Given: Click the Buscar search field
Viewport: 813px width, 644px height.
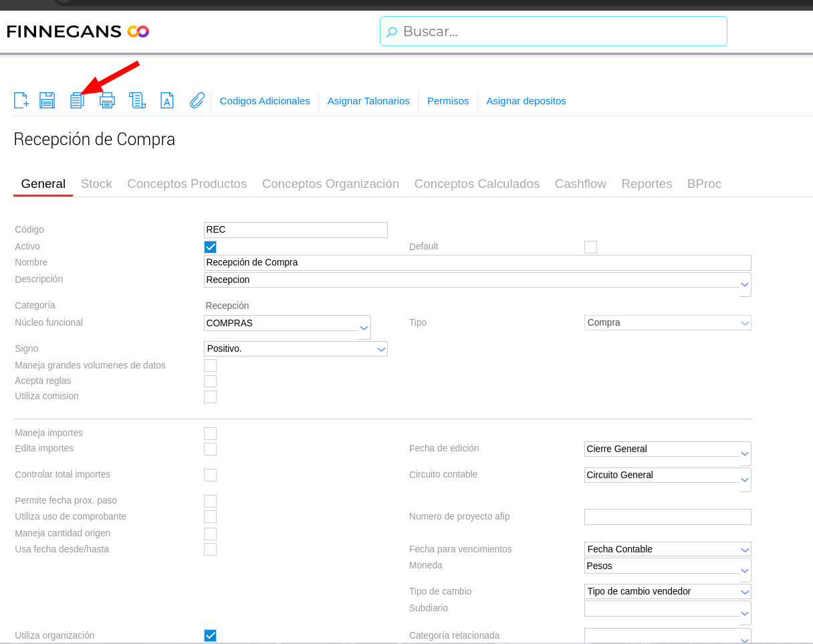Looking at the screenshot, I should pyautogui.click(x=562, y=31).
